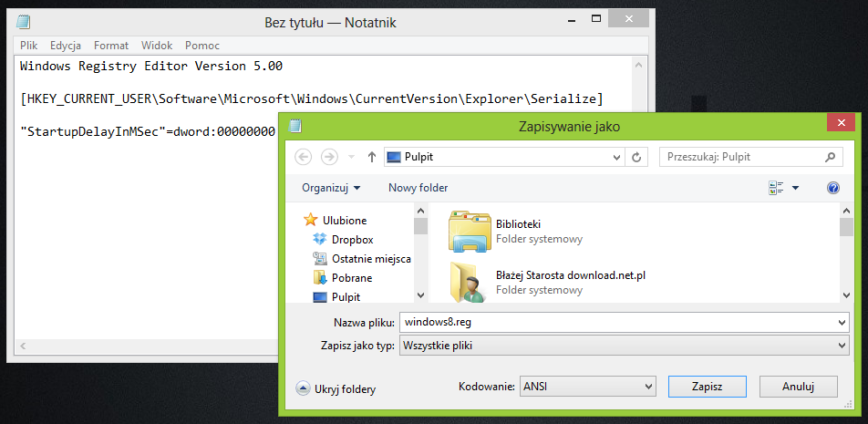Open Ostatnie miejsca in the sidebar
This screenshot has width=868, height=424.
pos(363,259)
